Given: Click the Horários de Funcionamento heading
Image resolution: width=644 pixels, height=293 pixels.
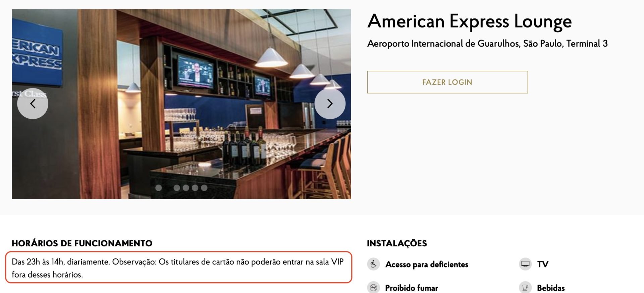Looking at the screenshot, I should point(82,243).
